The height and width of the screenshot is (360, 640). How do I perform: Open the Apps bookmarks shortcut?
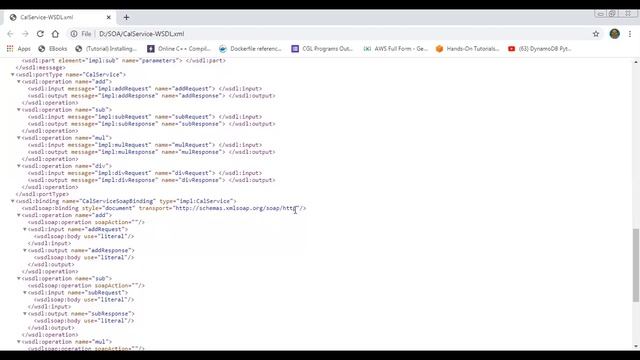pyautogui.click(x=19, y=49)
